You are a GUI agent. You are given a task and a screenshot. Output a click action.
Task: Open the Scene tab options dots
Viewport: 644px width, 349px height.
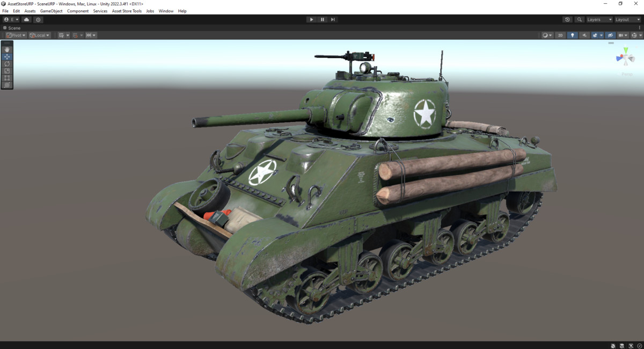[x=639, y=27]
